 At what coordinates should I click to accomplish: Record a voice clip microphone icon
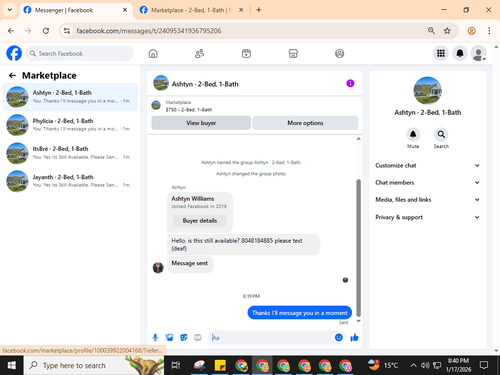coord(155,338)
